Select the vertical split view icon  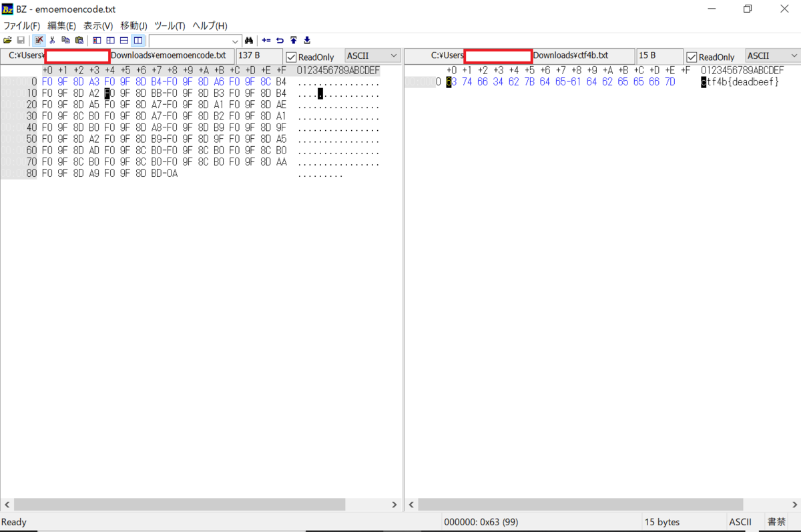pyautogui.click(x=138, y=40)
